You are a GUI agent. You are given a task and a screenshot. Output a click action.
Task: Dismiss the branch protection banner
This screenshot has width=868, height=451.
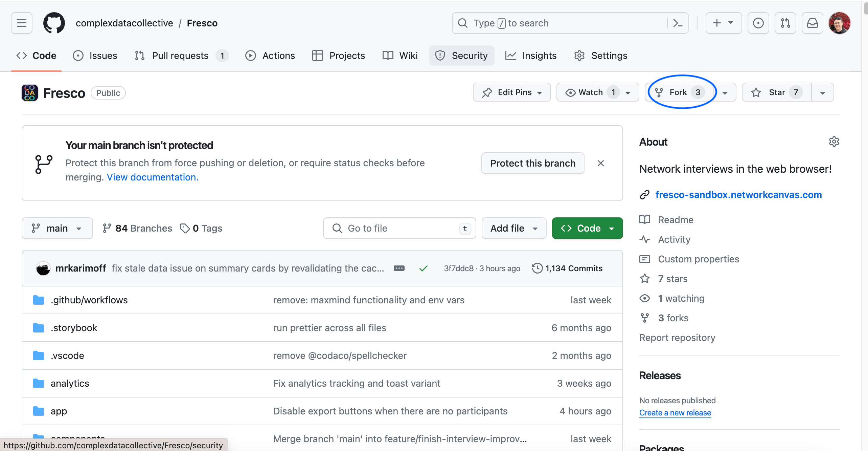(x=600, y=163)
